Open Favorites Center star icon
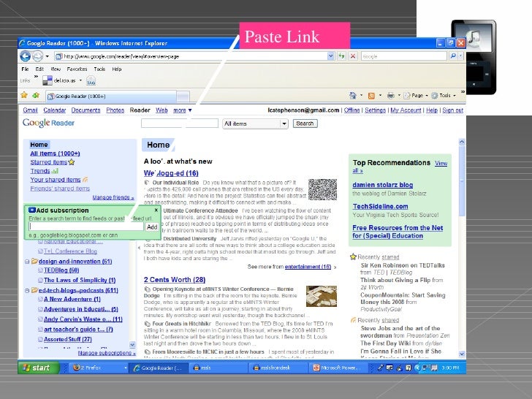Viewport: 532px width, 399px height. [24, 95]
